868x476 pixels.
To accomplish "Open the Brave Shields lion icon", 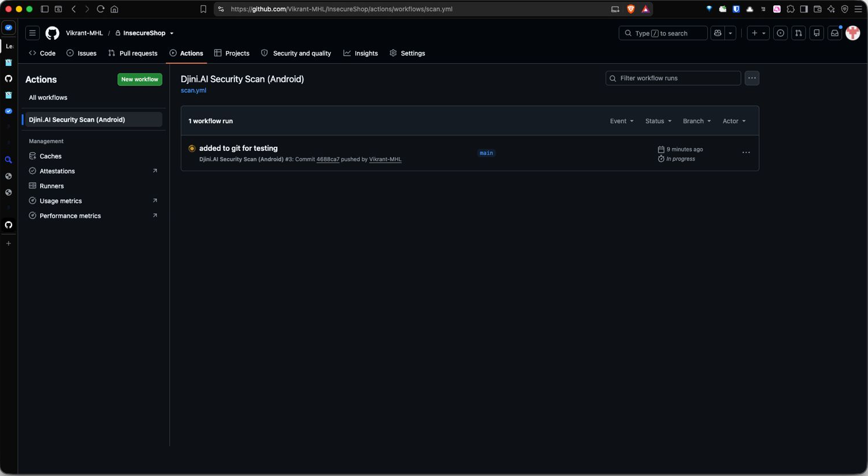I will pyautogui.click(x=631, y=9).
